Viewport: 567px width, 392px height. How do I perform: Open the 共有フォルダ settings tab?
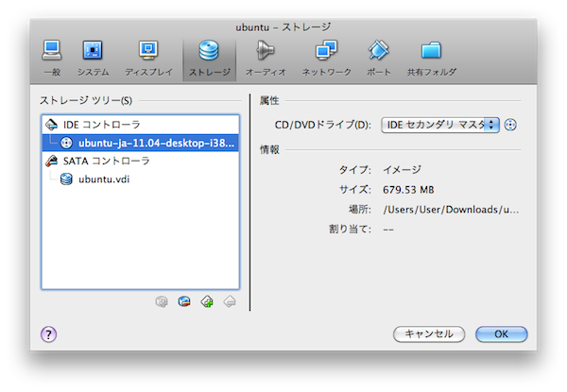[x=432, y=59]
